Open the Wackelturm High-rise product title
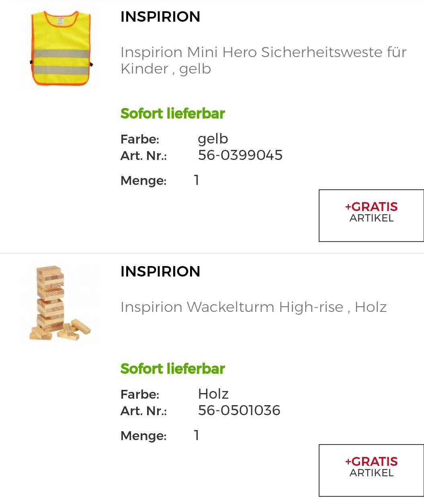The height and width of the screenshot is (504, 424). 254,307
